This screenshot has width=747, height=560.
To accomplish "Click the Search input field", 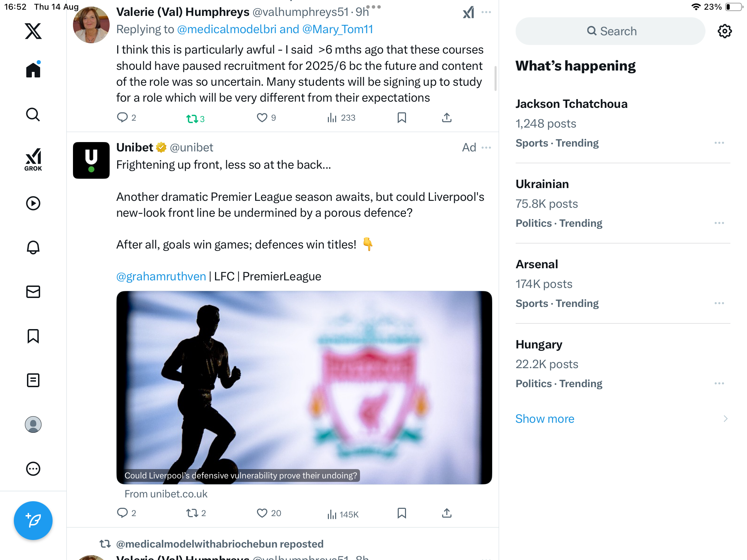I will pyautogui.click(x=611, y=31).
